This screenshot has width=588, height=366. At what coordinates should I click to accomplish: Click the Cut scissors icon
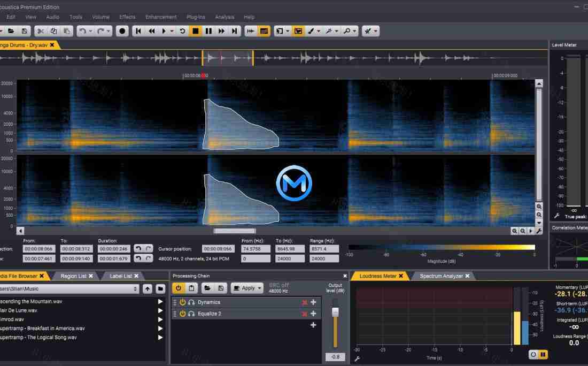pyautogui.click(x=40, y=30)
